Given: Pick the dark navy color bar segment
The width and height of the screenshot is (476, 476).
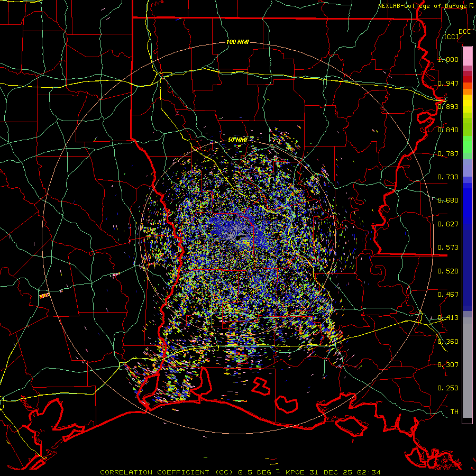Looking at the screenshot, I should [467, 270].
